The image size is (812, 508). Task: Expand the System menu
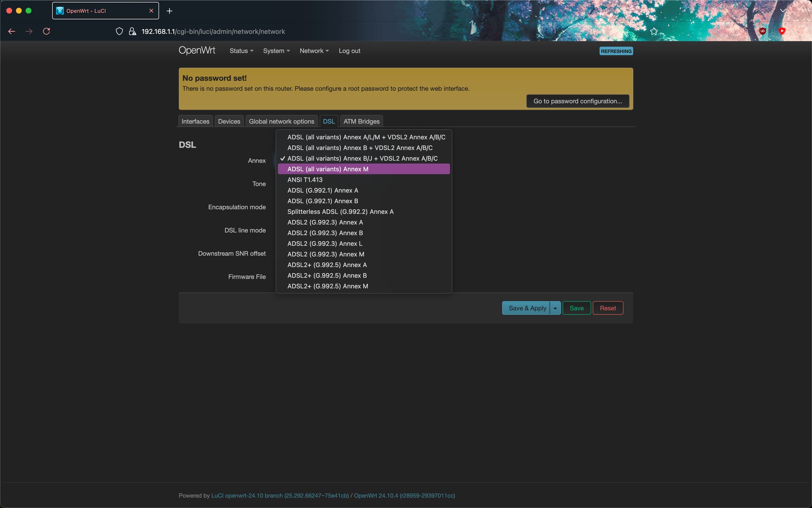pyautogui.click(x=276, y=51)
